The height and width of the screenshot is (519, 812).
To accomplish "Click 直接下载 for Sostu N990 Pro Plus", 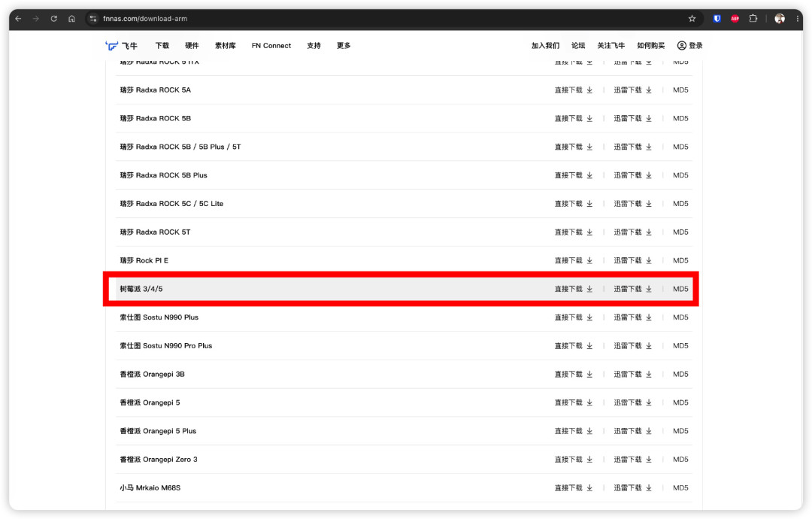I will 573,346.
